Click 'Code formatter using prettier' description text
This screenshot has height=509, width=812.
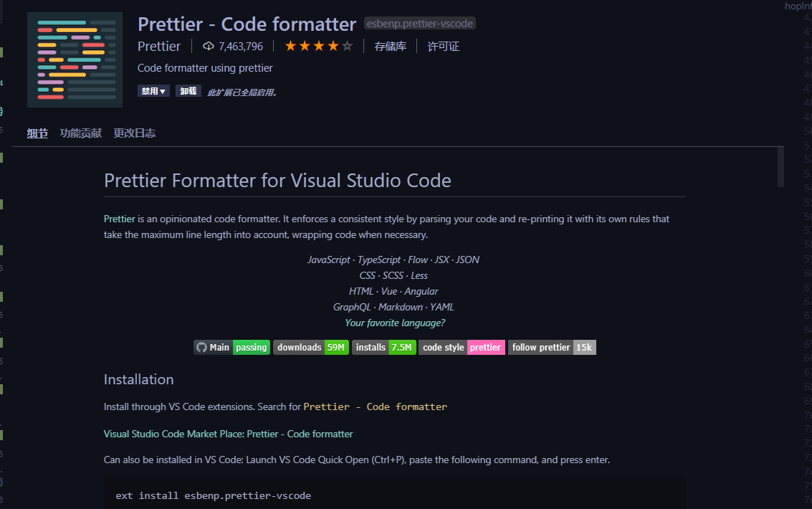(x=205, y=68)
